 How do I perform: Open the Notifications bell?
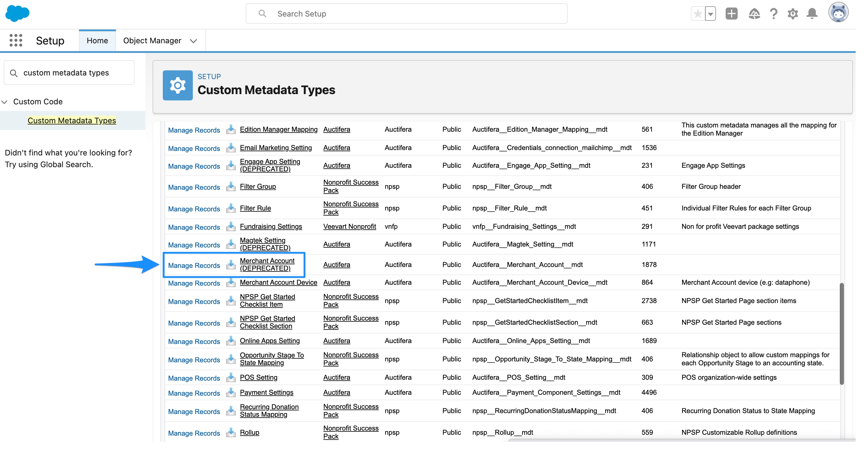pos(812,14)
